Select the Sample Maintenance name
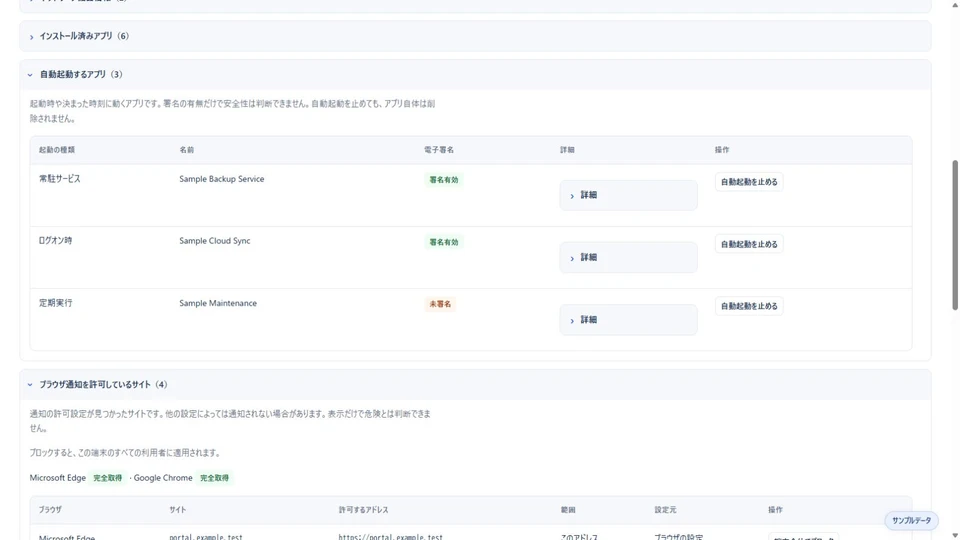Image resolution: width=960 pixels, height=540 pixels. 218,303
